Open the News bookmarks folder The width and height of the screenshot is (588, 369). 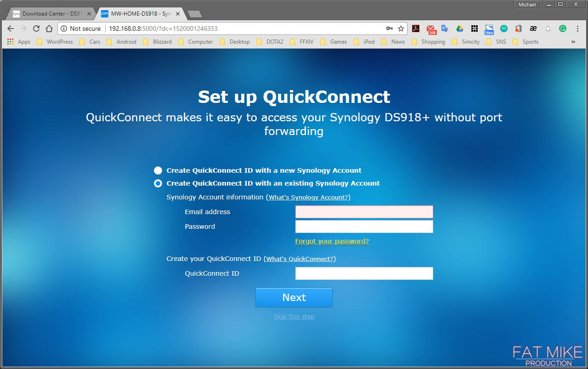coord(393,41)
